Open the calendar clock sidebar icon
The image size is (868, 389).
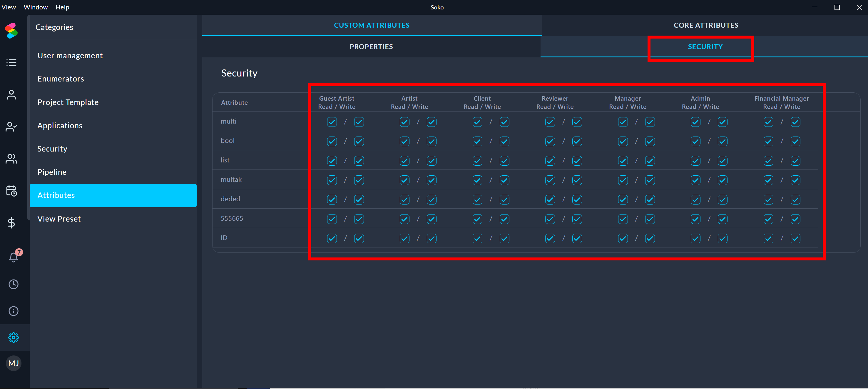(x=11, y=191)
